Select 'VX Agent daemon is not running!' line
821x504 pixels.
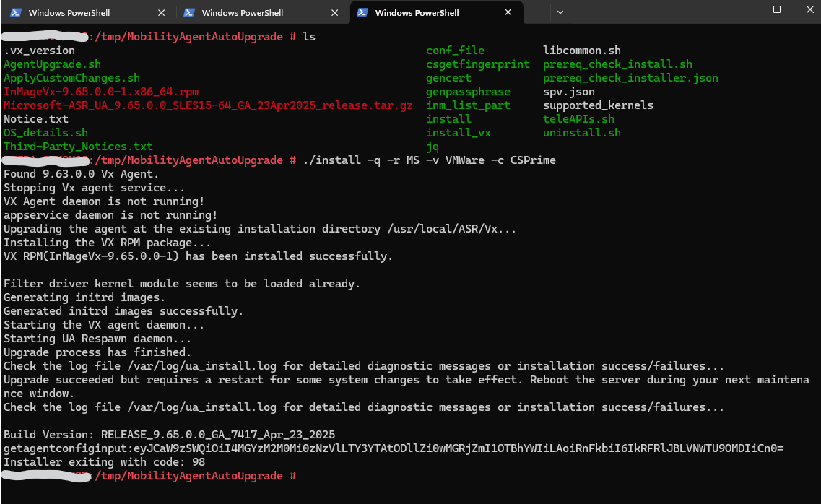coord(104,201)
